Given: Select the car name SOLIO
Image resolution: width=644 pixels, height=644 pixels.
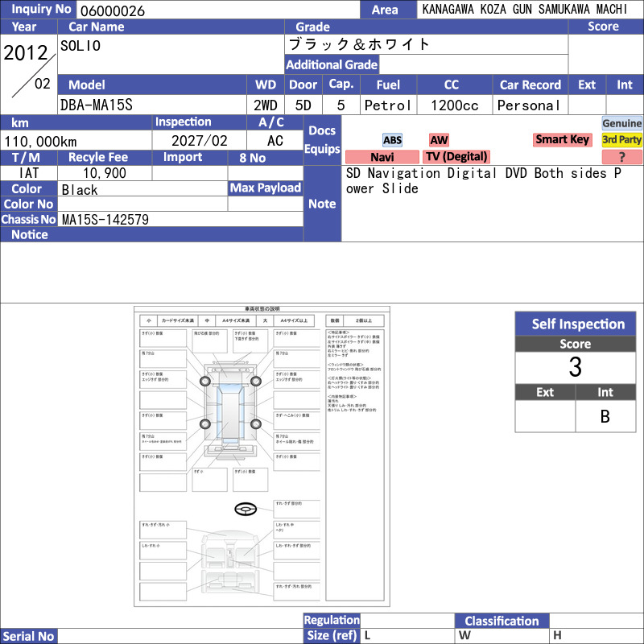Looking at the screenshot, I should [x=80, y=46].
